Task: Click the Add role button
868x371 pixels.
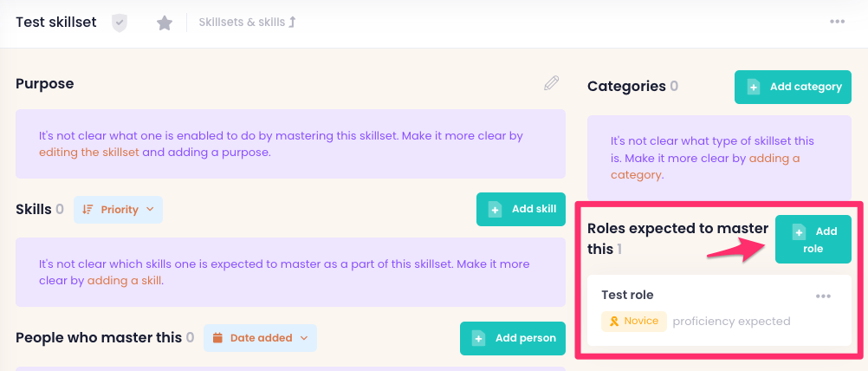Action: (813, 240)
